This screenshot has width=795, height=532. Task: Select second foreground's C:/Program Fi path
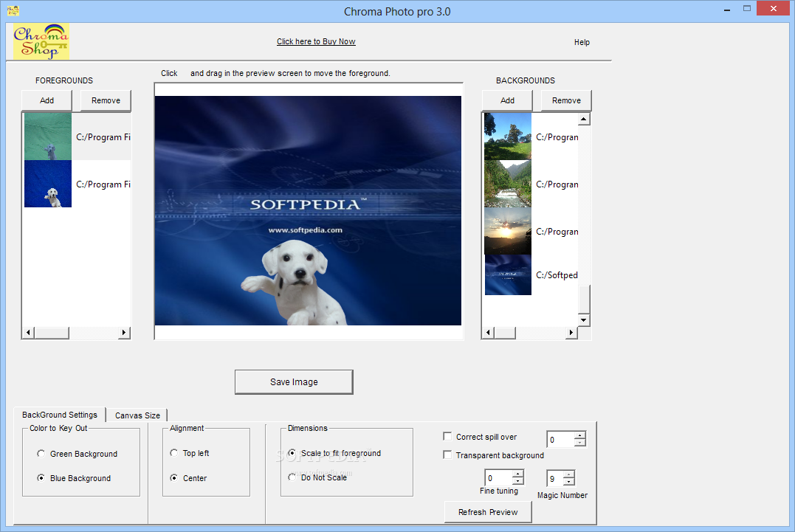coord(103,184)
